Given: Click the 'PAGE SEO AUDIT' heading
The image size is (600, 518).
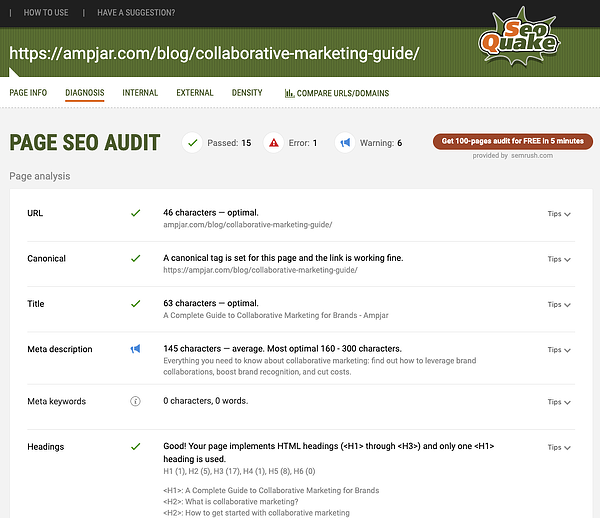Looking at the screenshot, I should pyautogui.click(x=85, y=143).
